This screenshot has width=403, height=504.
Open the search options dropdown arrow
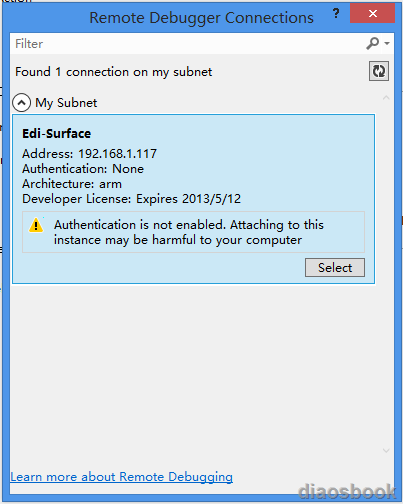coord(387,43)
